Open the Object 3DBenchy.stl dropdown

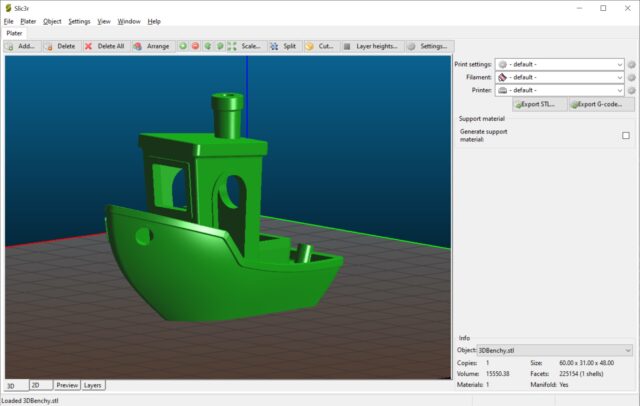pos(555,351)
